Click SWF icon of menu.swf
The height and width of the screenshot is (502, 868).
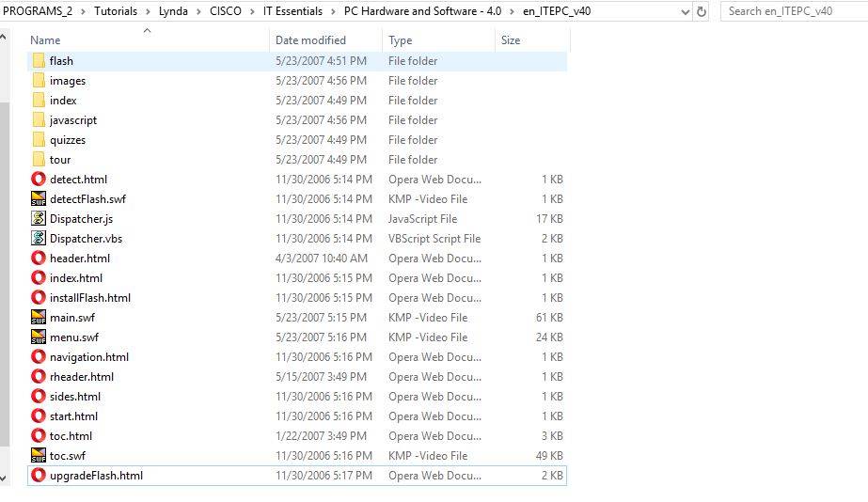[x=39, y=337]
